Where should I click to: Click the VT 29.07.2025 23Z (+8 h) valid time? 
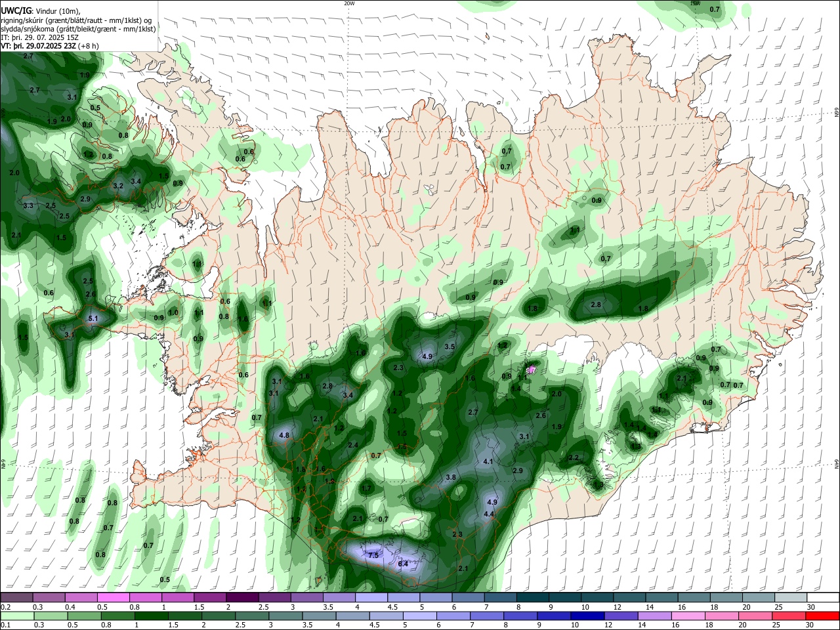pos(50,46)
